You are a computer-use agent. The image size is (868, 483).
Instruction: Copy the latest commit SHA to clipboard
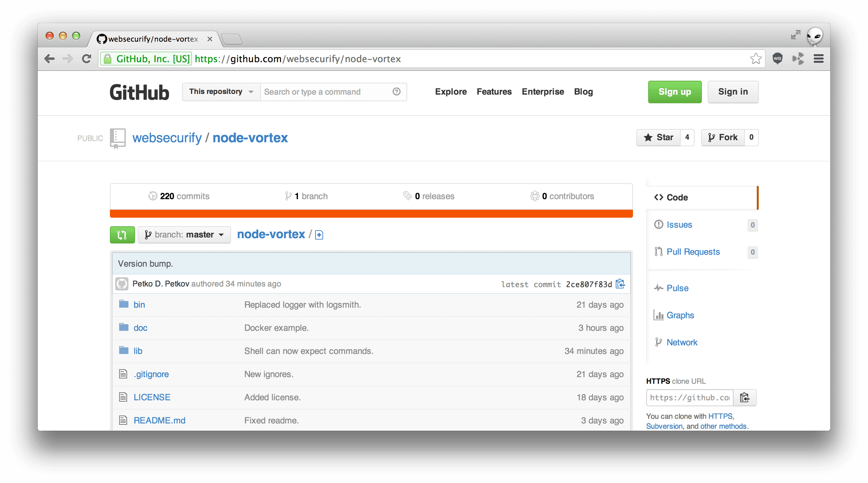[620, 284]
